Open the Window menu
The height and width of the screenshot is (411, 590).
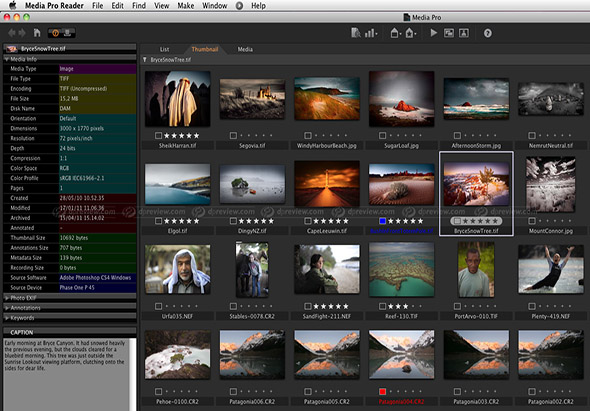tap(214, 6)
